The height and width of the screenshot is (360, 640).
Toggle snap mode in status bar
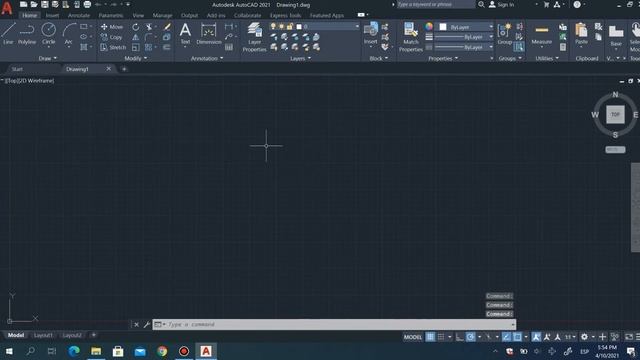(x=441, y=337)
